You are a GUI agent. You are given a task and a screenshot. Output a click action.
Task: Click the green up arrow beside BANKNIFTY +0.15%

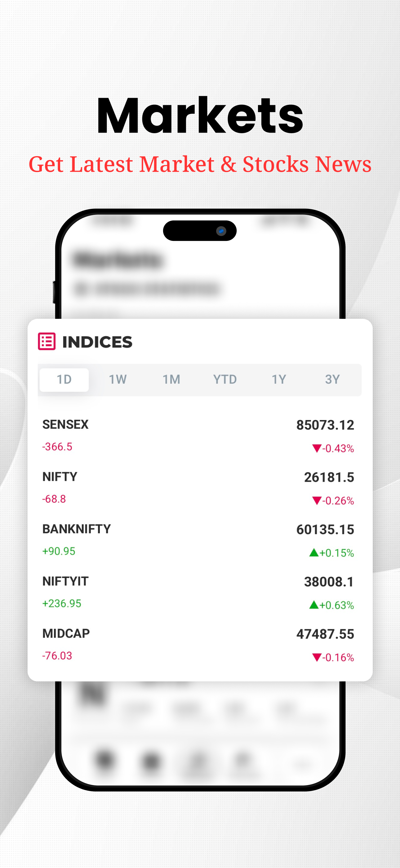point(314,552)
